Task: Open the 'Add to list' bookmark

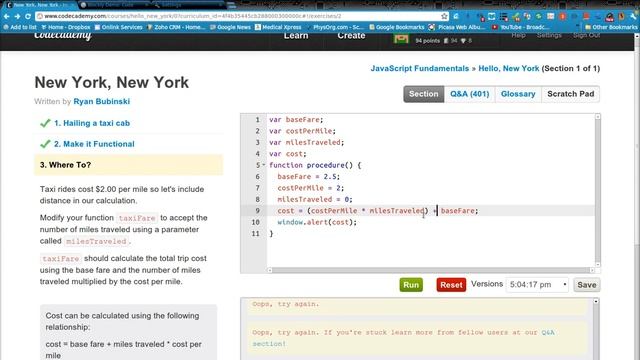Action: tap(20, 27)
